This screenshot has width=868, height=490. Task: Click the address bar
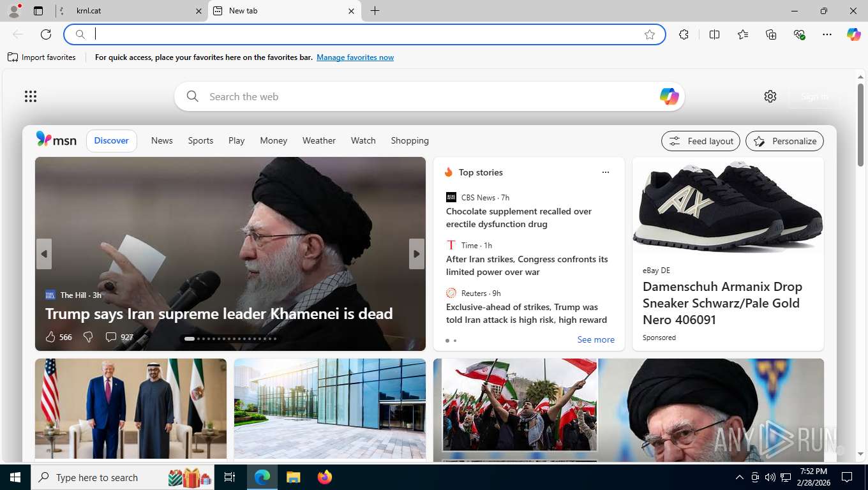pyautogui.click(x=364, y=34)
